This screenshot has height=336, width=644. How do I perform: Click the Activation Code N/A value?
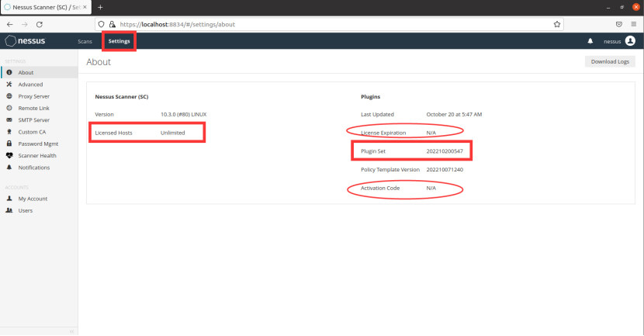tap(431, 188)
